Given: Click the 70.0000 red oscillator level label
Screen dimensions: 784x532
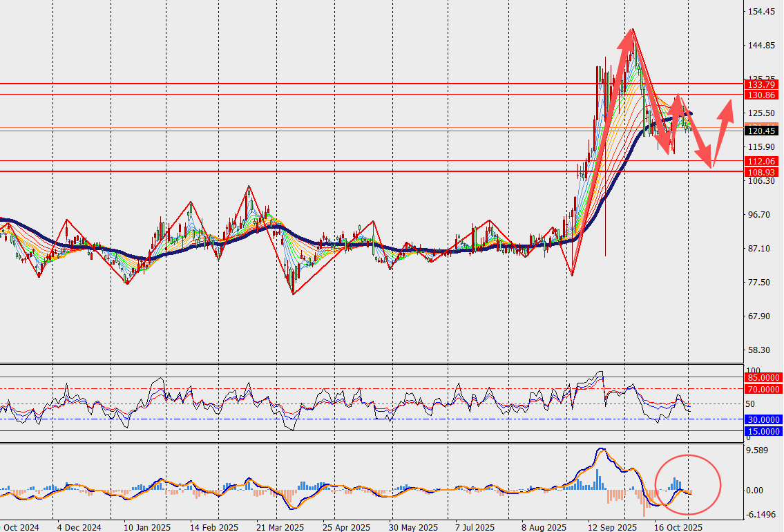Looking at the screenshot, I should click(764, 389).
